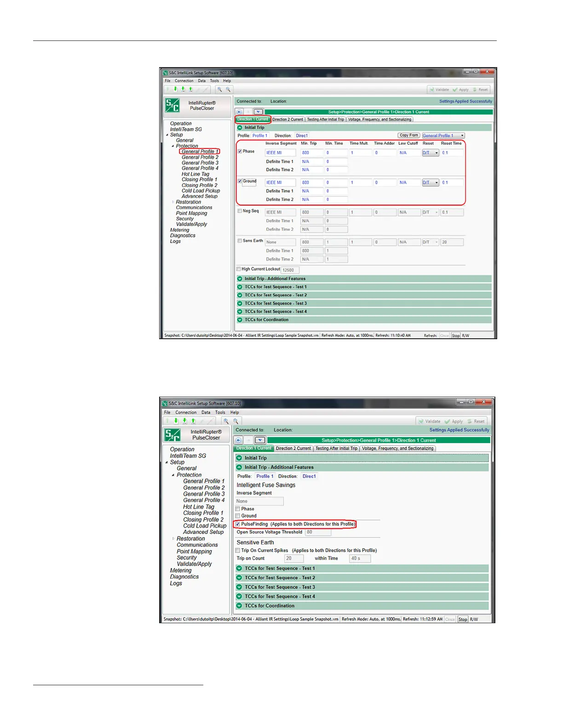Click the Copy From button

pyautogui.click(x=409, y=135)
